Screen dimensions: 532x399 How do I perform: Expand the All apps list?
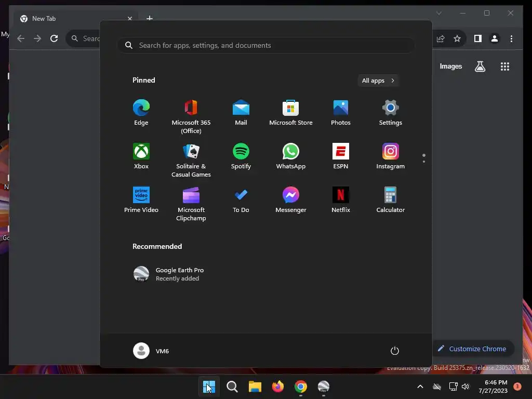point(378,81)
